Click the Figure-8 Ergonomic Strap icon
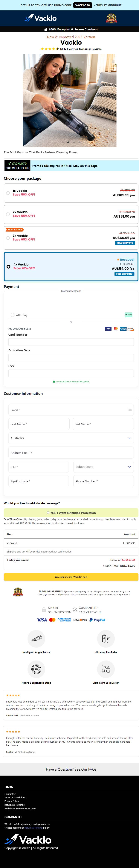139x868 pixels. 36,669
